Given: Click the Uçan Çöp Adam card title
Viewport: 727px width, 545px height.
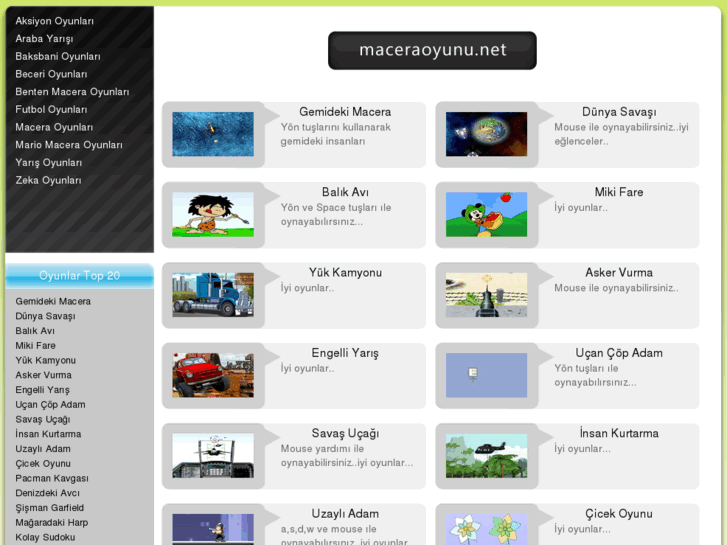Looking at the screenshot, I should coord(619,353).
